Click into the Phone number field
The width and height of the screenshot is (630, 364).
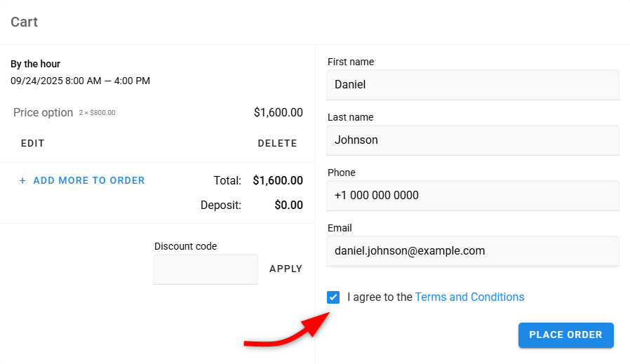473,196
